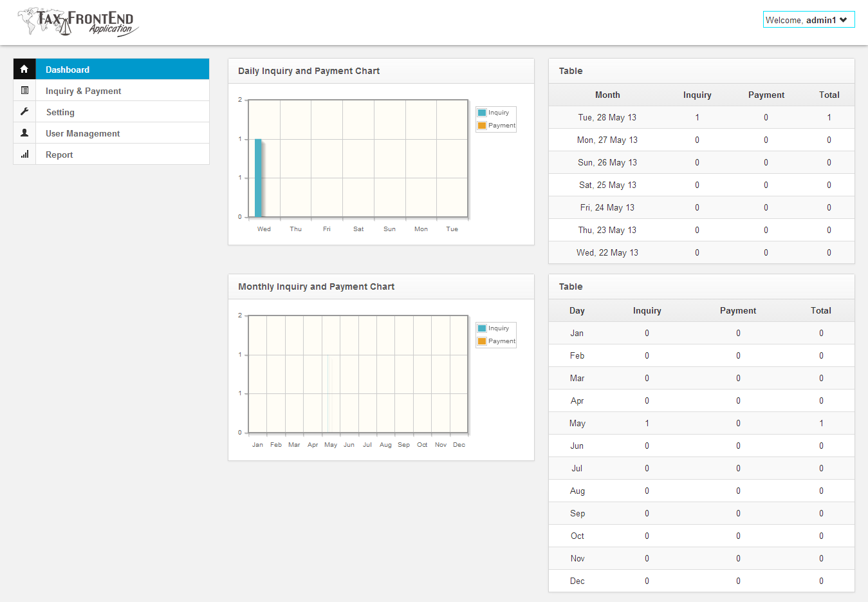Click the Payment color swatch in daily chart legend
This screenshot has height=602, width=868.
point(482,126)
